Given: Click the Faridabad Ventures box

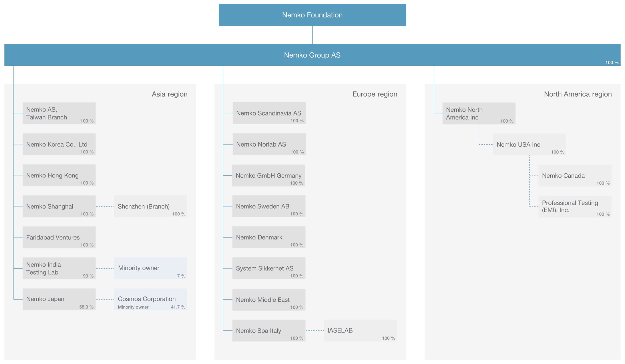Looking at the screenshot, I should [x=59, y=237].
